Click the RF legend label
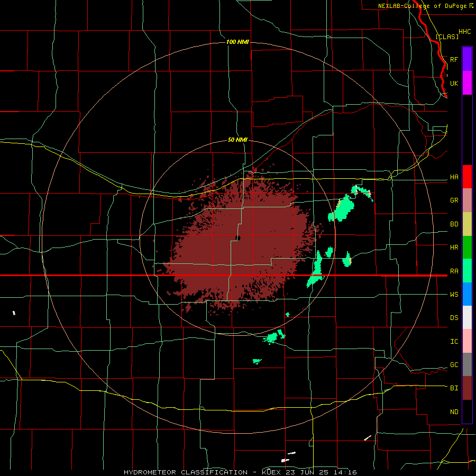Screen dimensions: 476x476 tap(454, 59)
